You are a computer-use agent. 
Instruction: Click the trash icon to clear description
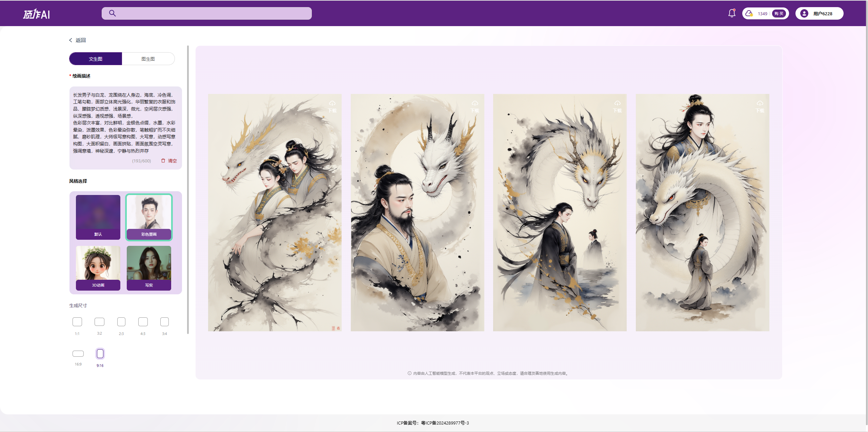pos(163,161)
